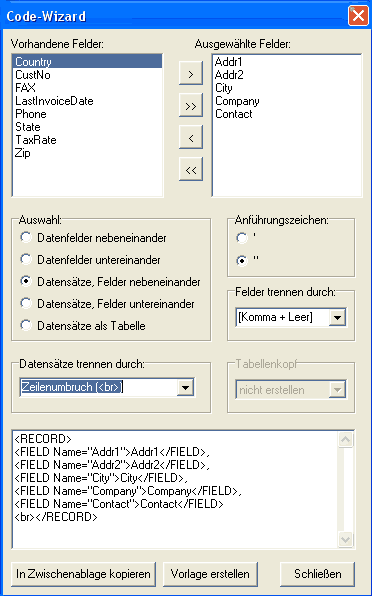This screenshot has height=596, width=372.
Task: Remove all fields with << button
Action: point(191,170)
